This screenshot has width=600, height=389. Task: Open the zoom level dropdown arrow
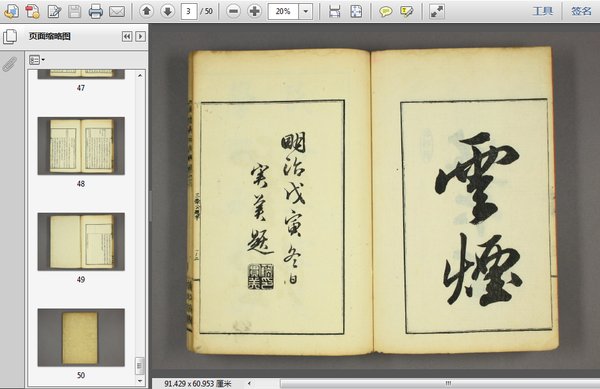click(x=305, y=11)
